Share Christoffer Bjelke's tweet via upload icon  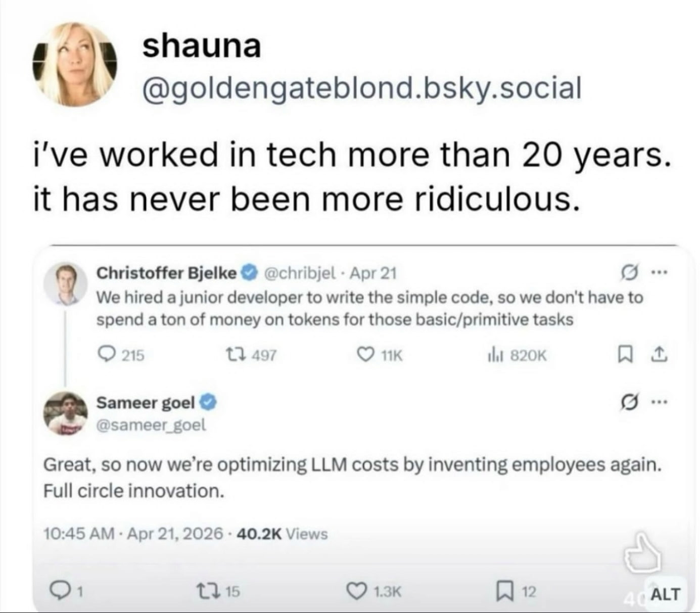[659, 355]
